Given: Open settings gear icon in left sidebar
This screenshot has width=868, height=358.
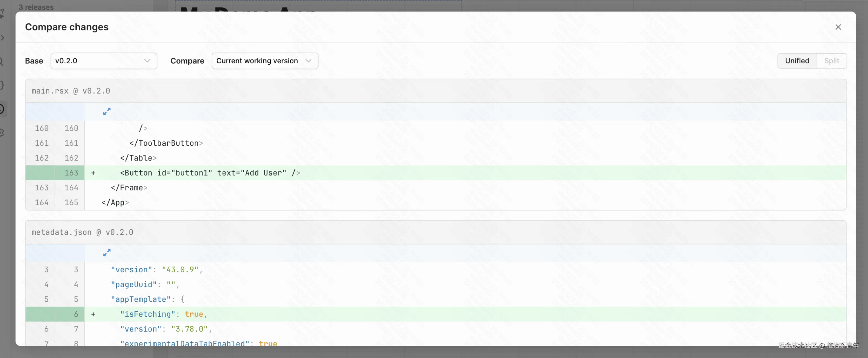Looking at the screenshot, I should [2, 132].
